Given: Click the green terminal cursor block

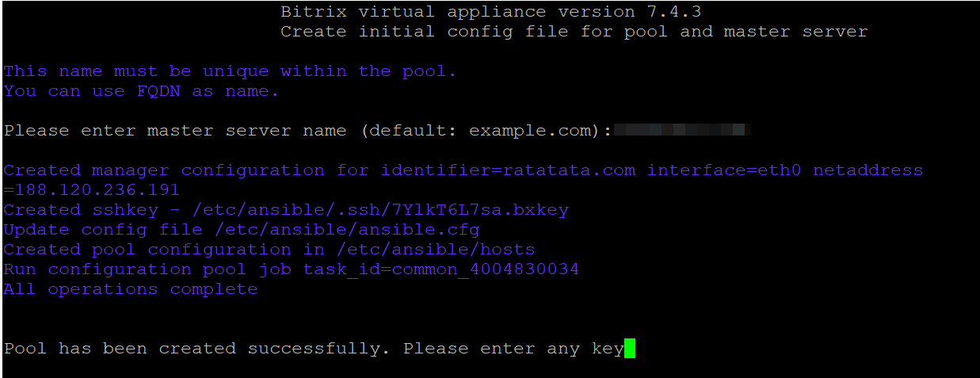Looking at the screenshot, I should (629, 349).
